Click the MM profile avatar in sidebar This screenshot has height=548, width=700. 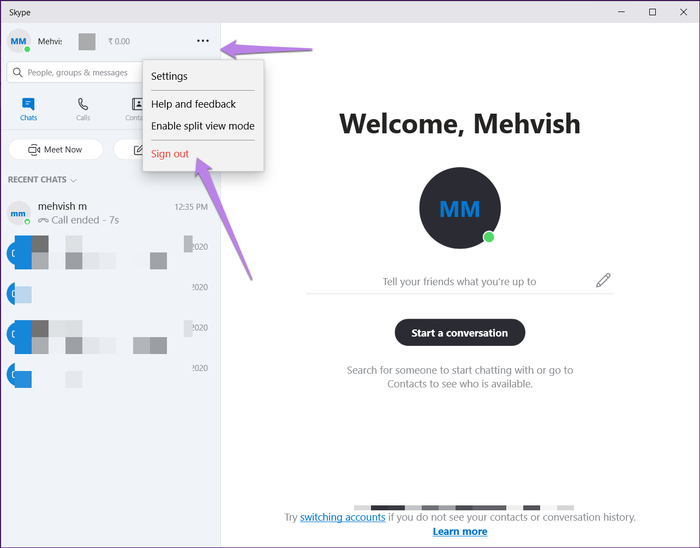(x=19, y=41)
